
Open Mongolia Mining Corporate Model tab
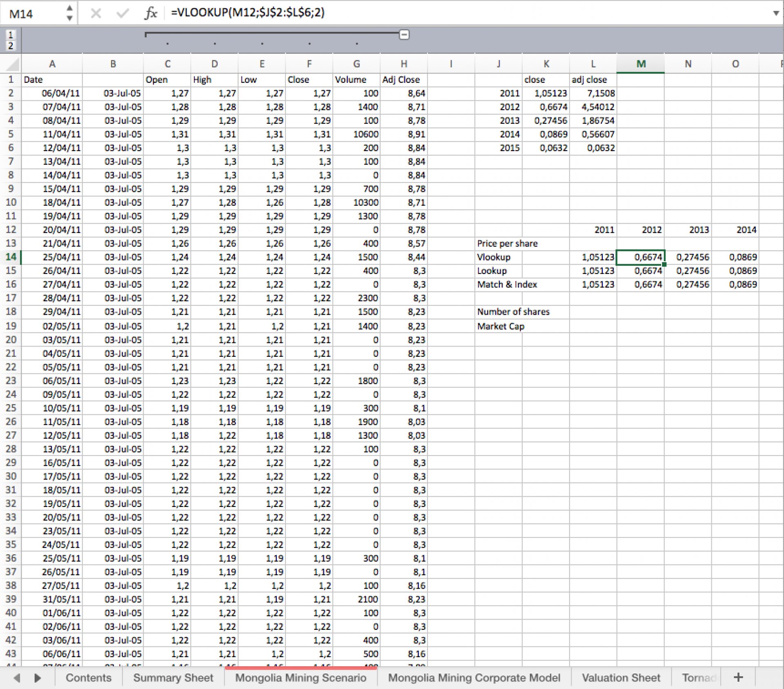click(474, 678)
